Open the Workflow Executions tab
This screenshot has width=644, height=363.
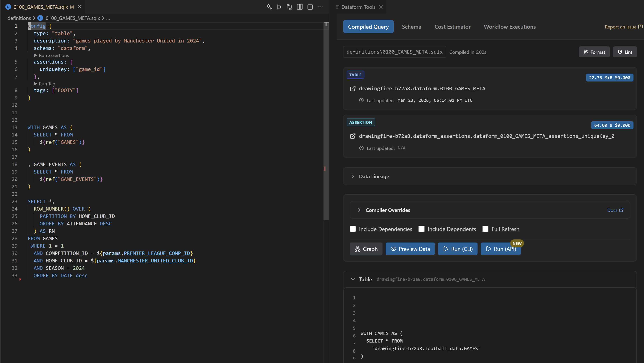(x=510, y=27)
